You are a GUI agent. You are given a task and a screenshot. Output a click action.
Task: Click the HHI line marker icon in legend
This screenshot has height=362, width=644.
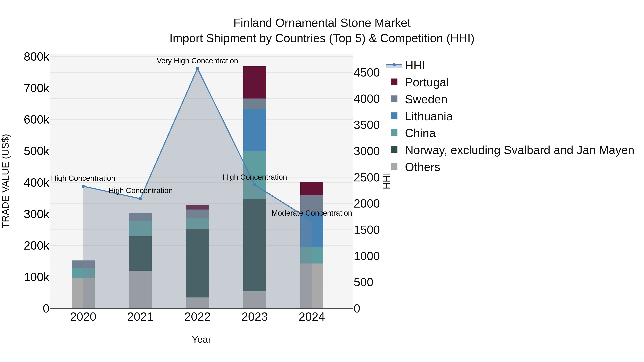[x=394, y=65]
